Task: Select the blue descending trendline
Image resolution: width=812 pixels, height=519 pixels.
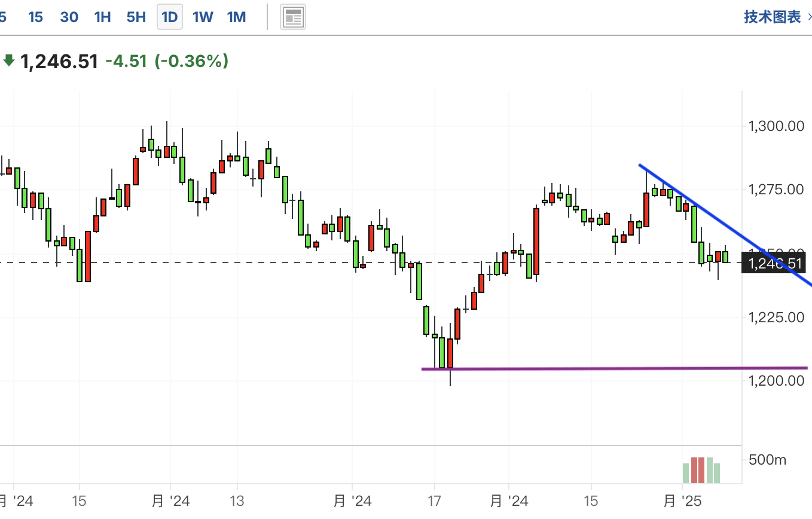Action: pos(725,224)
